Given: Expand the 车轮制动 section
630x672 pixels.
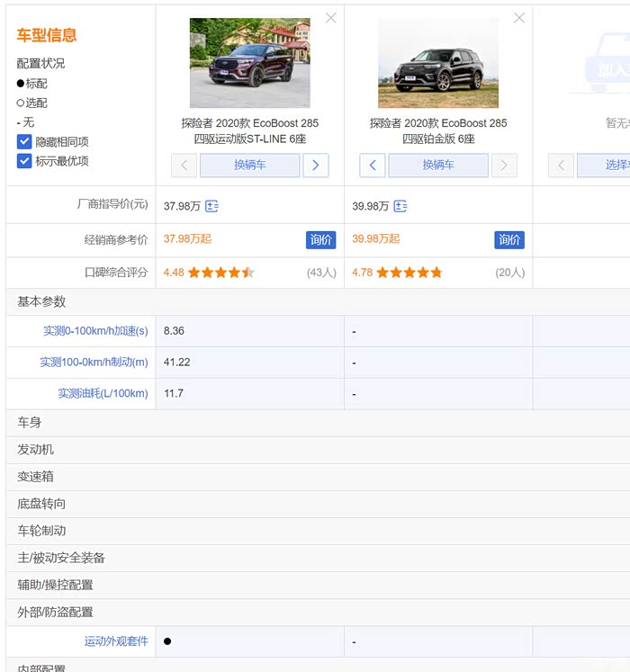Looking at the screenshot, I should [319, 531].
